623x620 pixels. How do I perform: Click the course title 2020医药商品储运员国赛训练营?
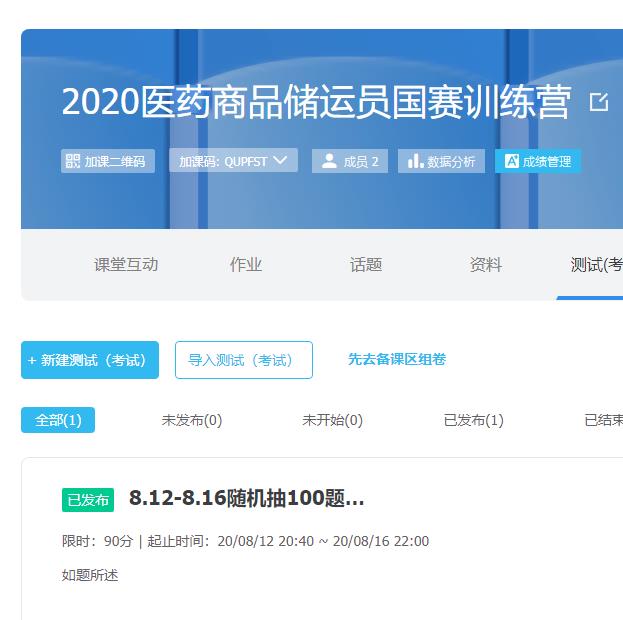click(x=316, y=102)
